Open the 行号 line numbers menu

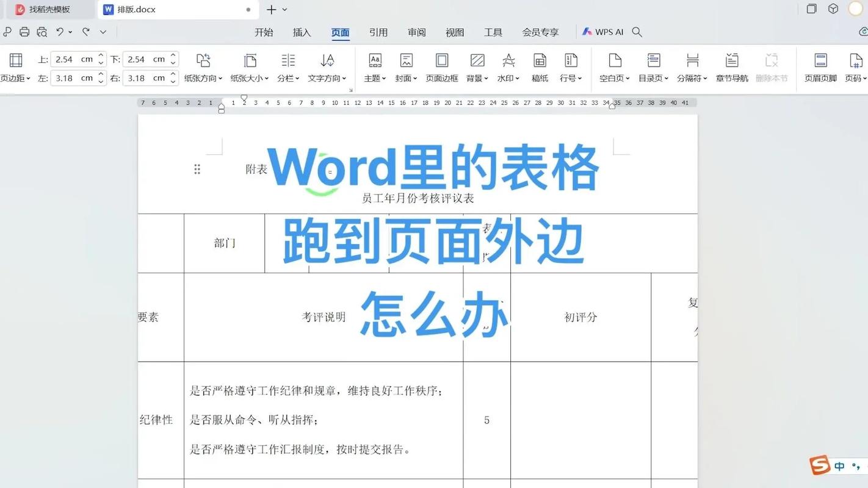point(571,67)
